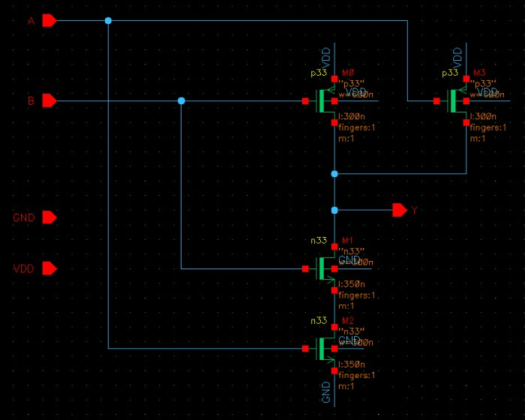
Task: Select the input pin A
Action: tap(49, 21)
